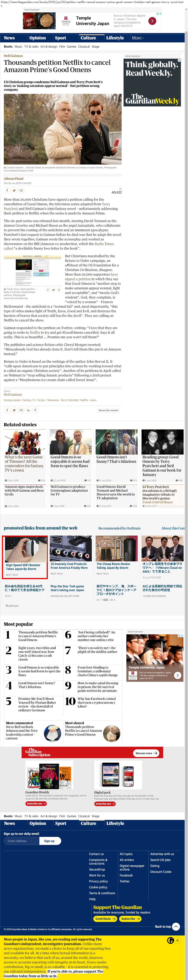Open most popular item 6 'Am I being catfished?'
This screenshot has height=980, width=188.
point(96,636)
